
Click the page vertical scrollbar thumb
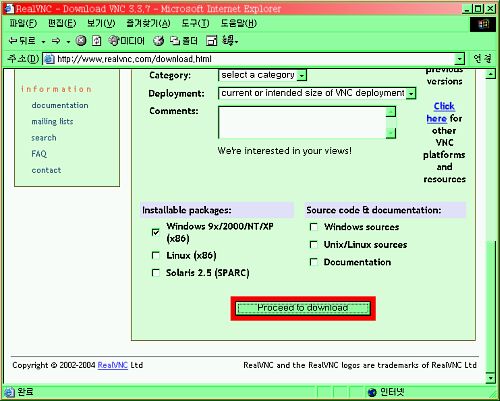point(490,306)
